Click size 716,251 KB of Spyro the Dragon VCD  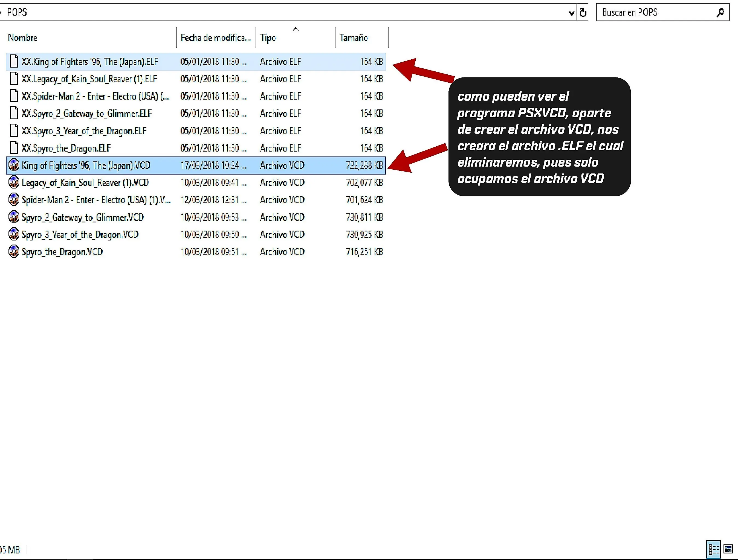pyautogui.click(x=364, y=251)
